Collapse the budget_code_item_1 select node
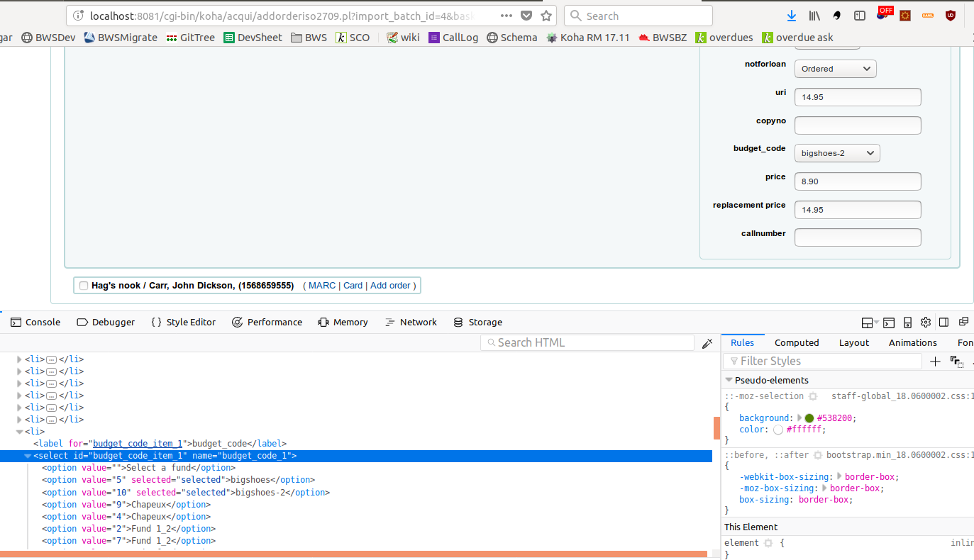This screenshot has width=974, height=560. [28, 456]
